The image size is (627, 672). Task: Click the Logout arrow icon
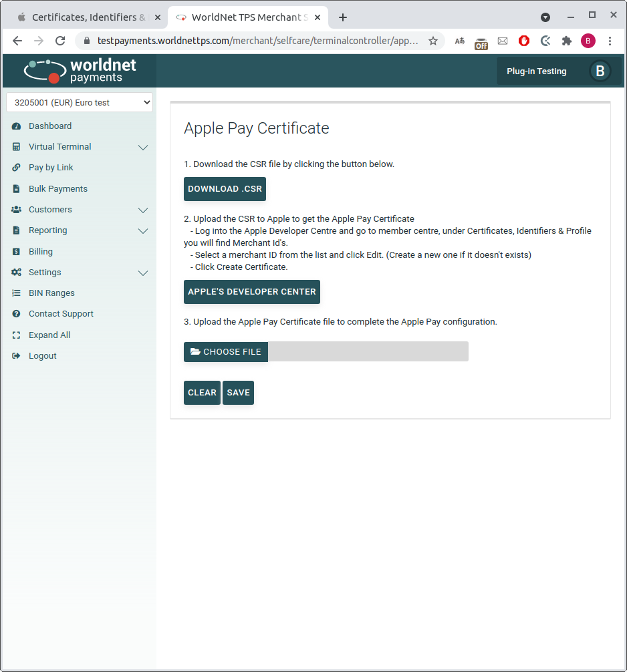tap(16, 356)
